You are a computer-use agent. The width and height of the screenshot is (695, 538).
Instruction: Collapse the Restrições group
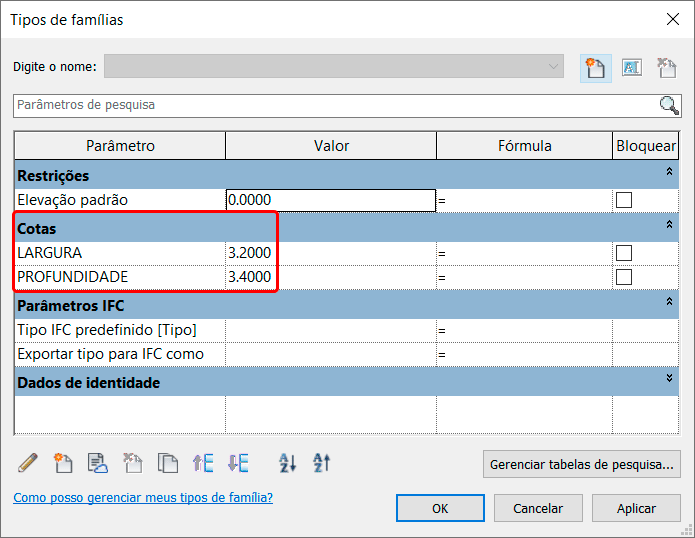[x=668, y=174]
